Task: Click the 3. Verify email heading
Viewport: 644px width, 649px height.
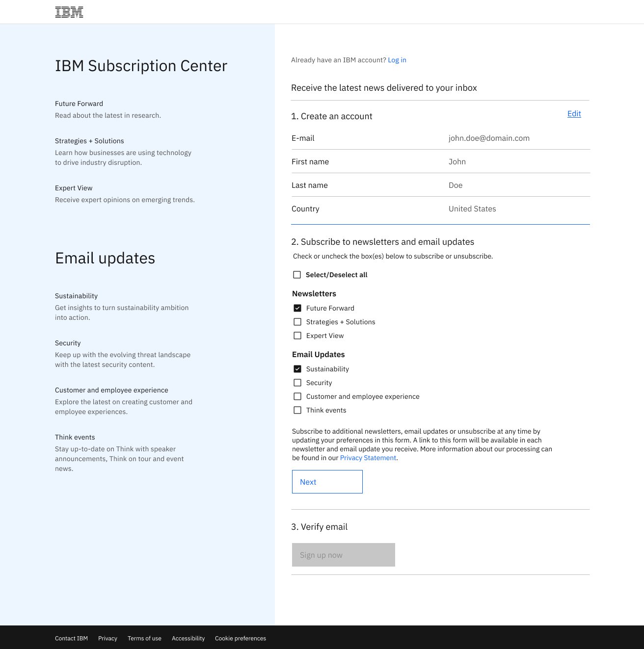Action: (319, 527)
